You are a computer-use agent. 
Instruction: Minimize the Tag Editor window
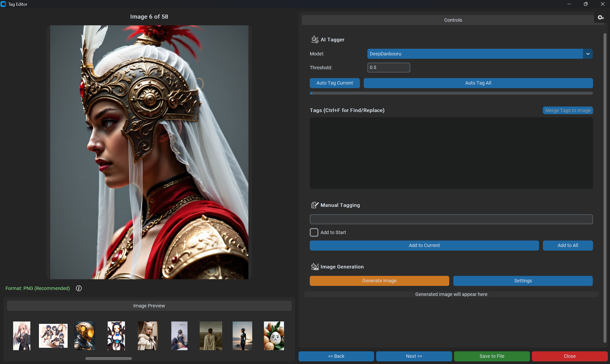[569, 4]
